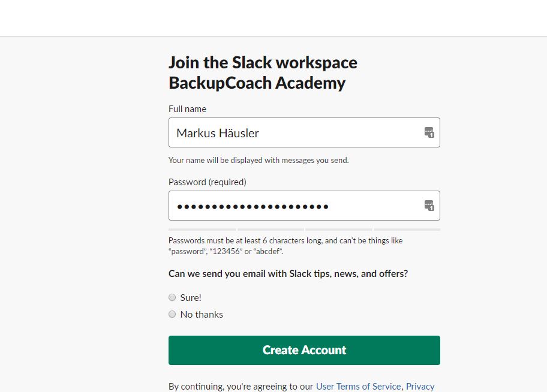
Task: Click into the Password input field
Action: [x=294, y=206]
